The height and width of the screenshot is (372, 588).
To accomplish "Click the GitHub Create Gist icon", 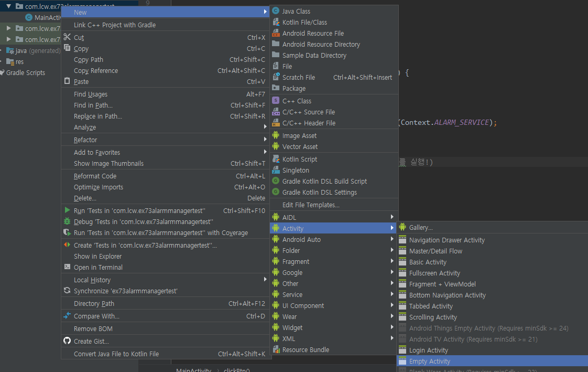I will [67, 341].
